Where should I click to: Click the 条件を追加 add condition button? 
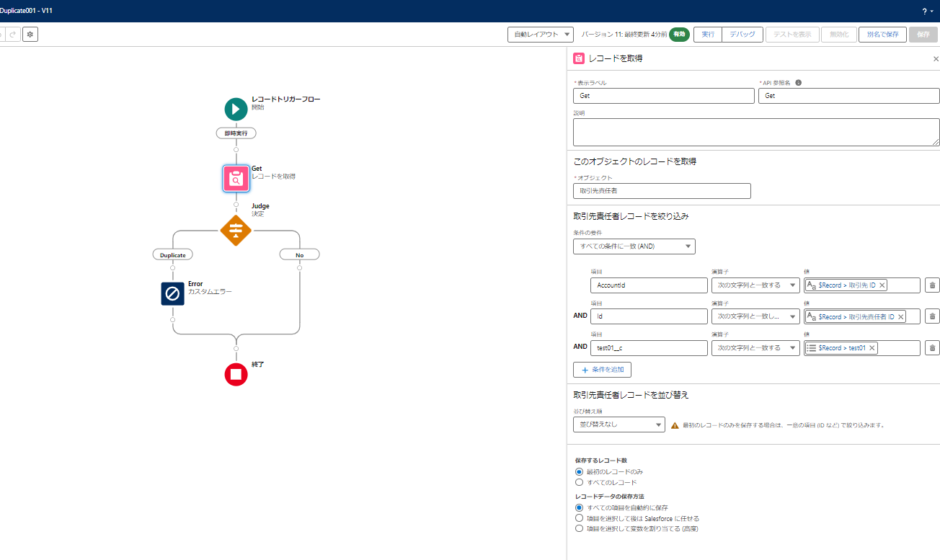603,370
